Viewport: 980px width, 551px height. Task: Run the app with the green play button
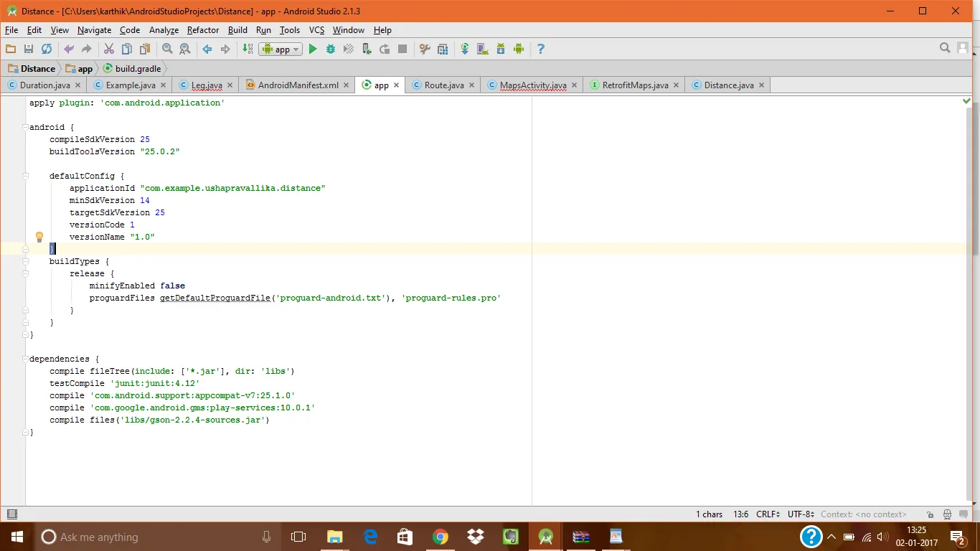tap(313, 49)
